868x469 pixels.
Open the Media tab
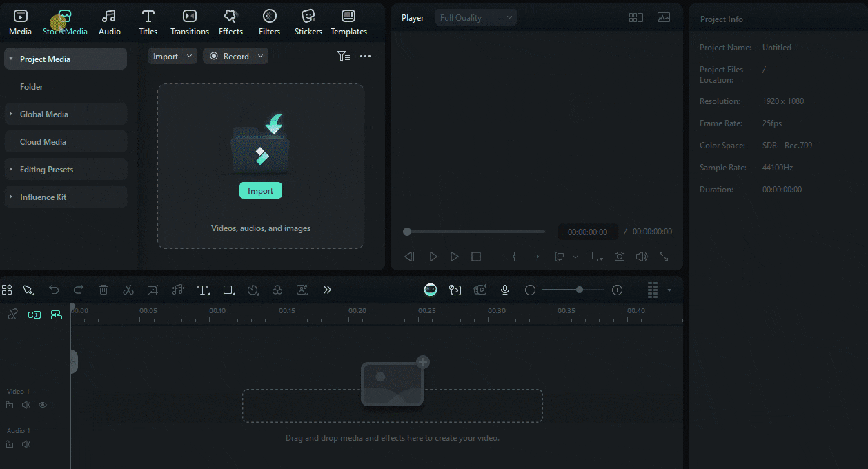pyautogui.click(x=20, y=22)
